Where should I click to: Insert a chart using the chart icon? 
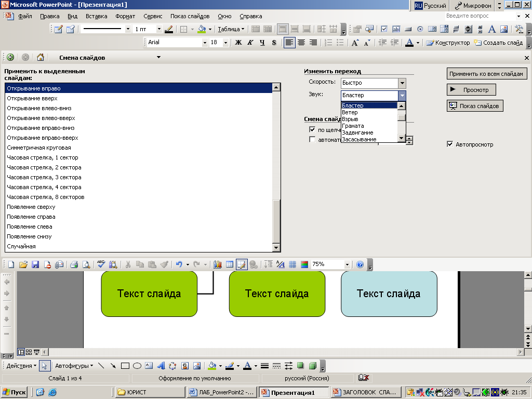click(218, 264)
